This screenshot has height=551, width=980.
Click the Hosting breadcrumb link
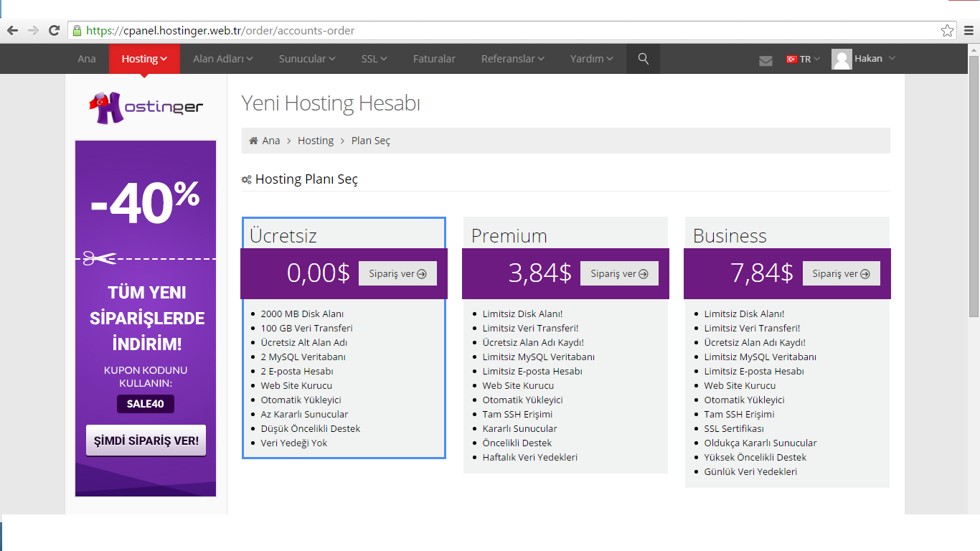316,141
